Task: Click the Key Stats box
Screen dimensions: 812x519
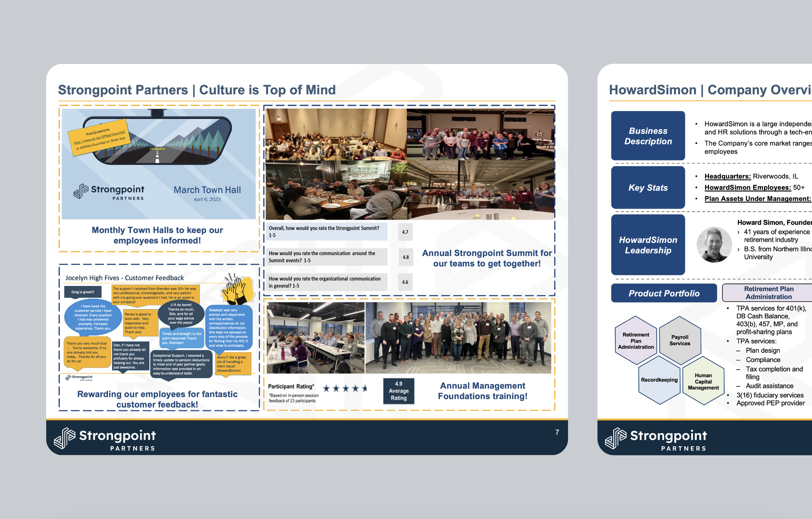Action: 648,187
